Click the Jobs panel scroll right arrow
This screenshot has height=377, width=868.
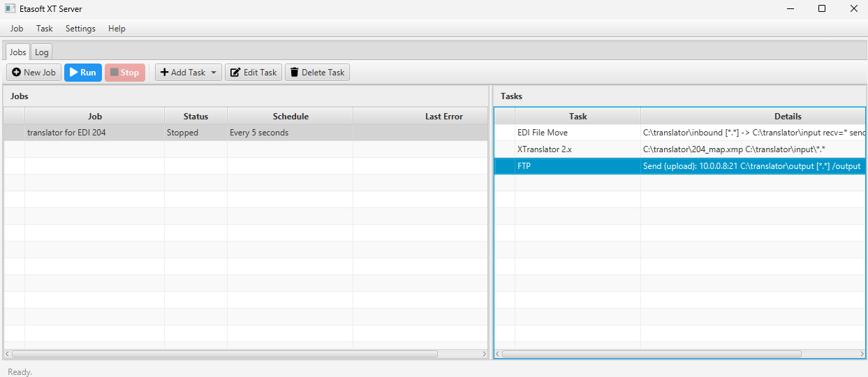pos(484,354)
